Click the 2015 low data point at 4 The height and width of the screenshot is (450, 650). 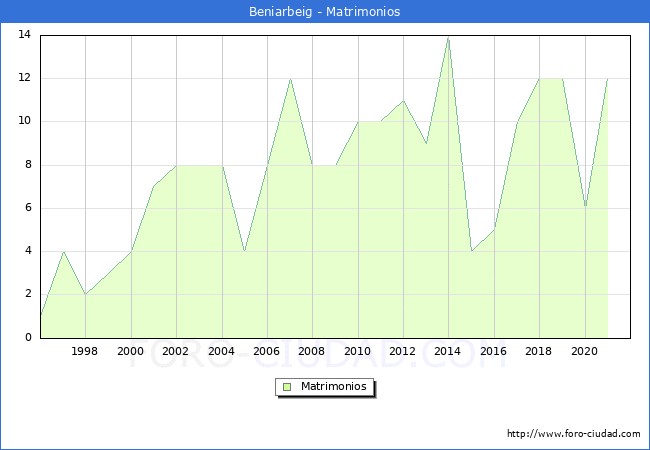[472, 251]
